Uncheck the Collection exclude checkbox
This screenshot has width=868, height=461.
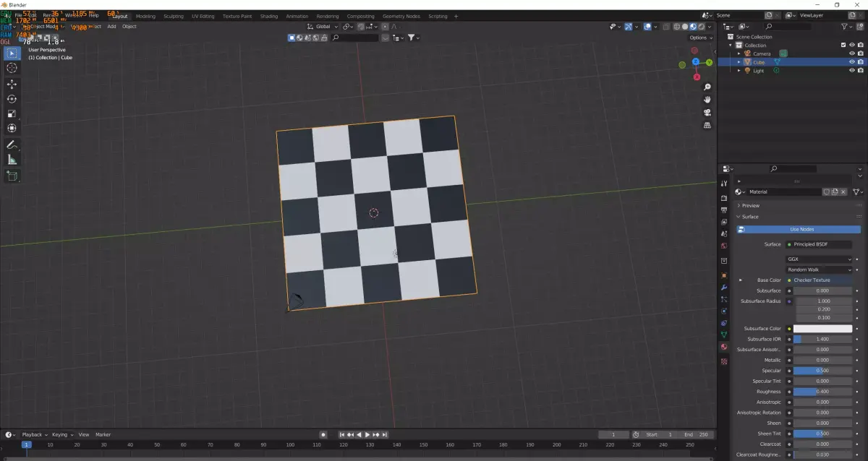pyautogui.click(x=843, y=45)
